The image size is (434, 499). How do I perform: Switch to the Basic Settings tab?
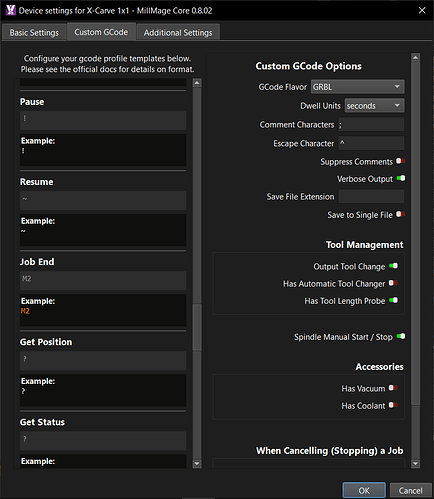[x=34, y=33]
